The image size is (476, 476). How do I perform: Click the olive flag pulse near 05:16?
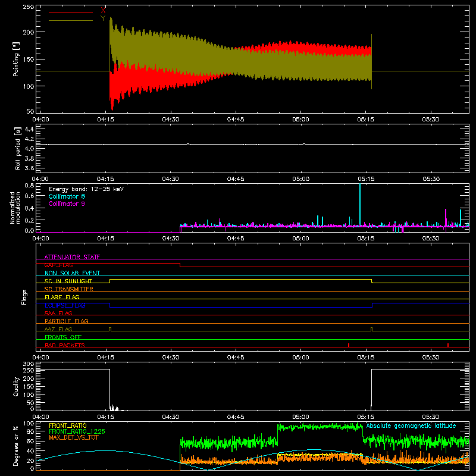coord(371,329)
